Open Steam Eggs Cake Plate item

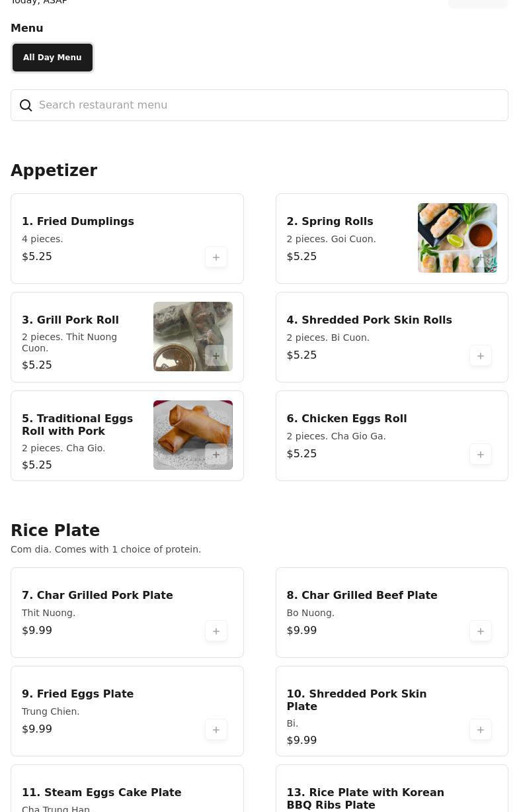point(102,793)
